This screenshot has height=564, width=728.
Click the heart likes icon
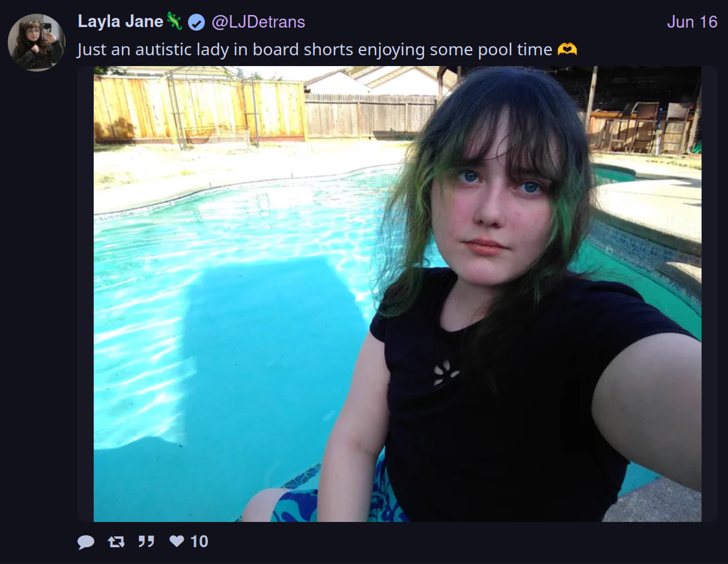point(177,541)
